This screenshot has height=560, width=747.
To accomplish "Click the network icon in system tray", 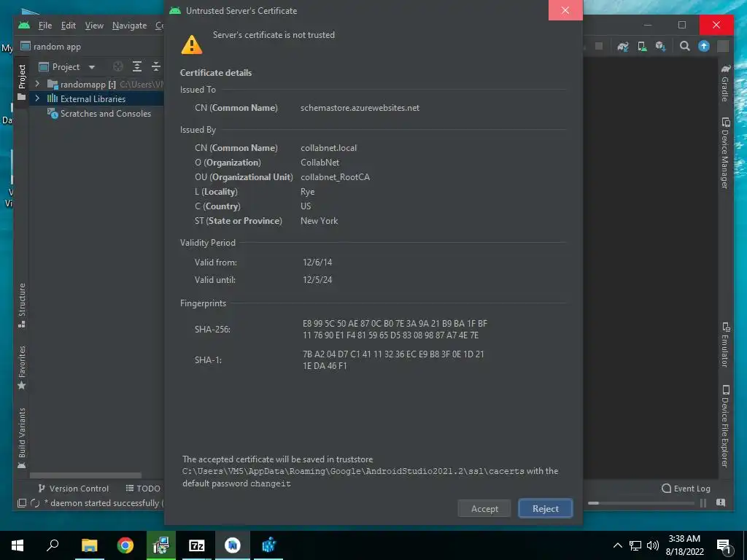I will 635,545.
